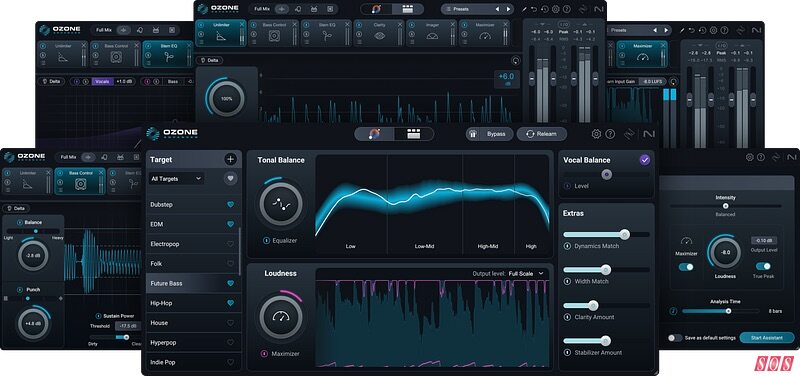This screenshot has height=376, width=800.
Task: Toggle Sustain Power in Bass Control window
Action: (x=98, y=316)
